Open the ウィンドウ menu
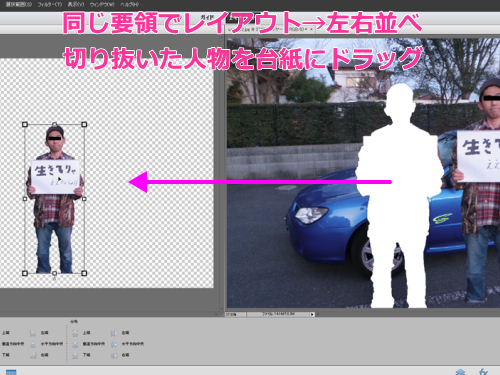Viewport: 500px width, 375px height. [102, 4]
